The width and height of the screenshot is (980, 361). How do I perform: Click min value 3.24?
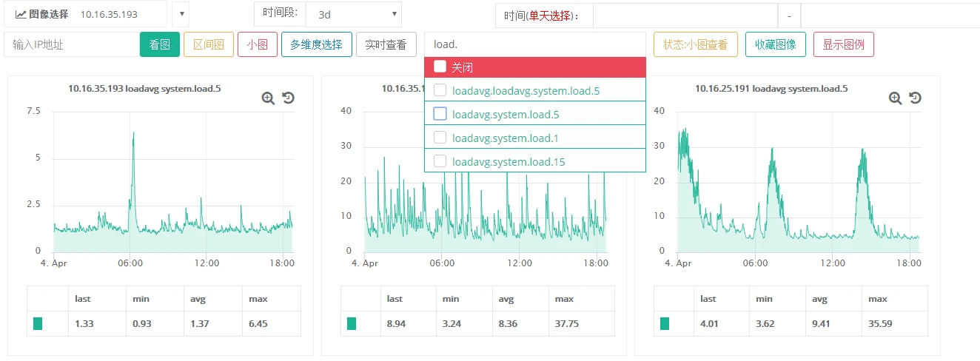pyautogui.click(x=452, y=323)
